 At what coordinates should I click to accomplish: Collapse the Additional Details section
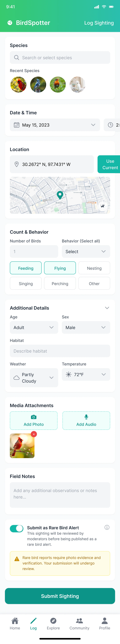[107, 308]
